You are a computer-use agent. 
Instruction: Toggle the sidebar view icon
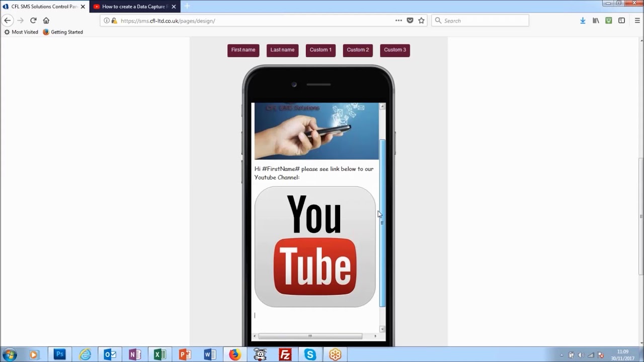(622, 21)
